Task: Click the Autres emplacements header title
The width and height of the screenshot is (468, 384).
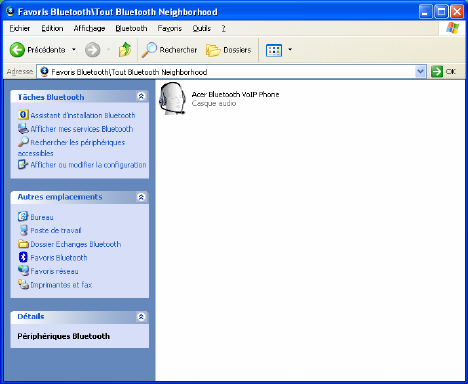Action: pos(60,197)
